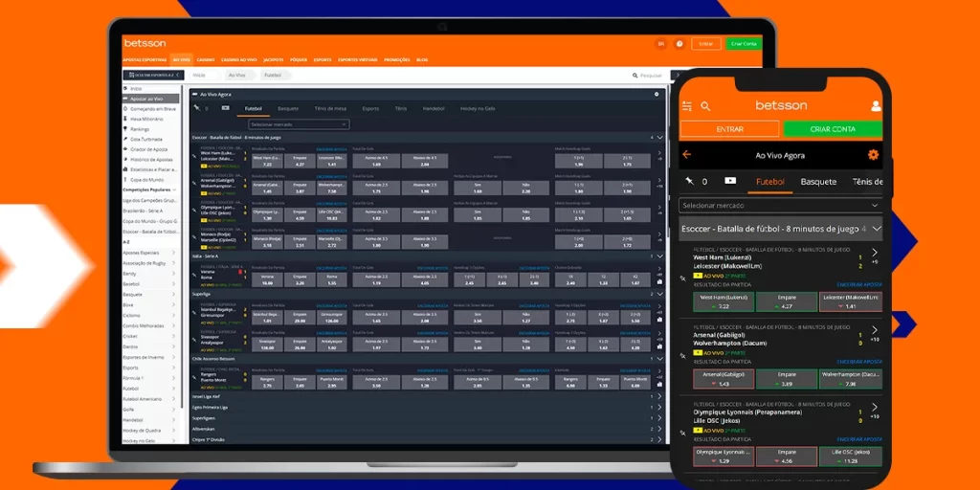Bet on West Ham at 7.22 on the phone

click(724, 301)
